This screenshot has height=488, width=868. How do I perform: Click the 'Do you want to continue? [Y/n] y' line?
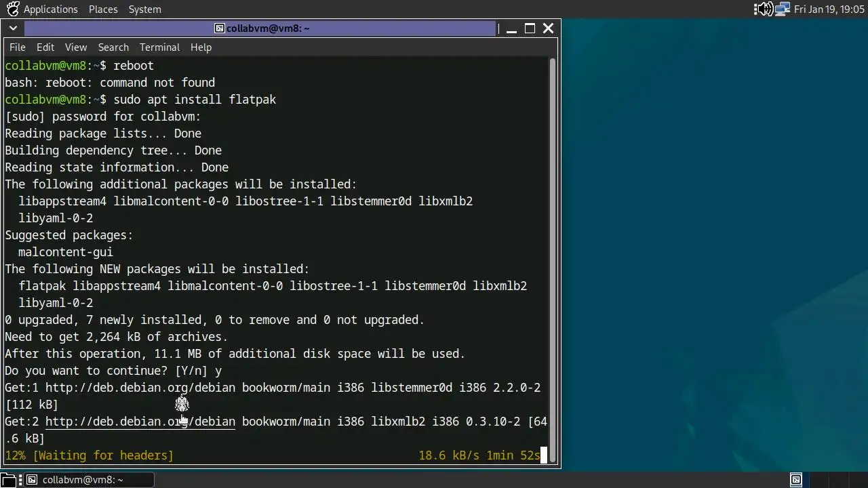113,371
